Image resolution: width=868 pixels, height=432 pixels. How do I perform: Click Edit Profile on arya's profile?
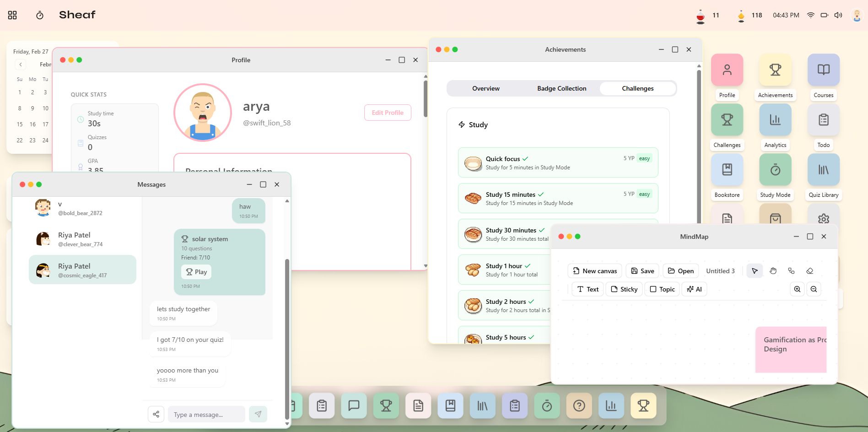388,112
